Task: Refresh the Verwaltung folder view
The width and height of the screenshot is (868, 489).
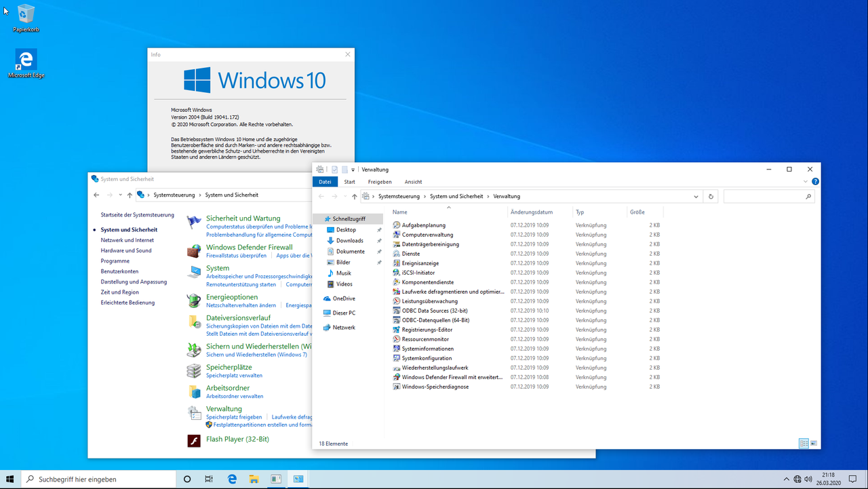Action: click(x=711, y=197)
